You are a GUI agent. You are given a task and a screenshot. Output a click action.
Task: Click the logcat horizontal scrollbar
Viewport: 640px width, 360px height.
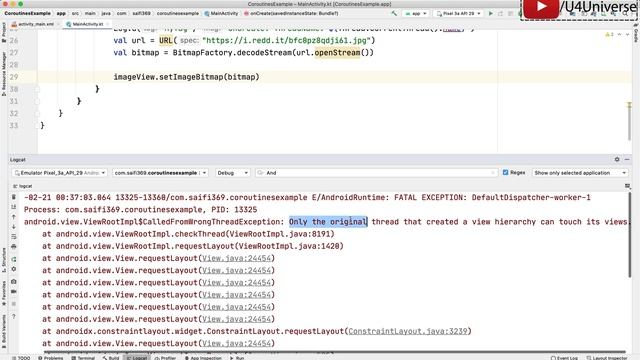pos(335,351)
